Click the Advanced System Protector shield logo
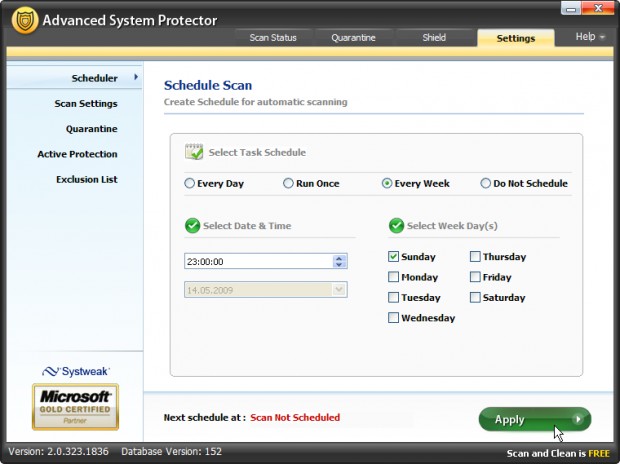The height and width of the screenshot is (464, 620). (25, 20)
